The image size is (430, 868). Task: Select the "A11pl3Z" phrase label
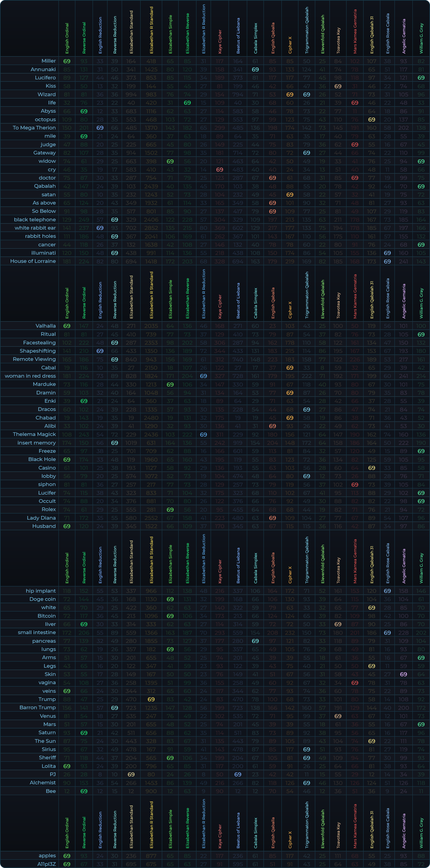click(46, 864)
